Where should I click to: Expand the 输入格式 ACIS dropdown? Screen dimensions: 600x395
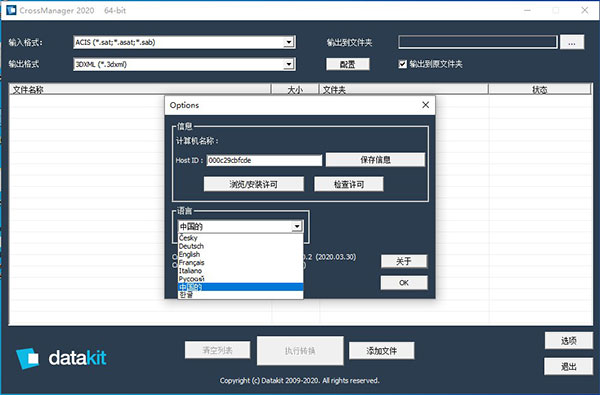(289, 42)
